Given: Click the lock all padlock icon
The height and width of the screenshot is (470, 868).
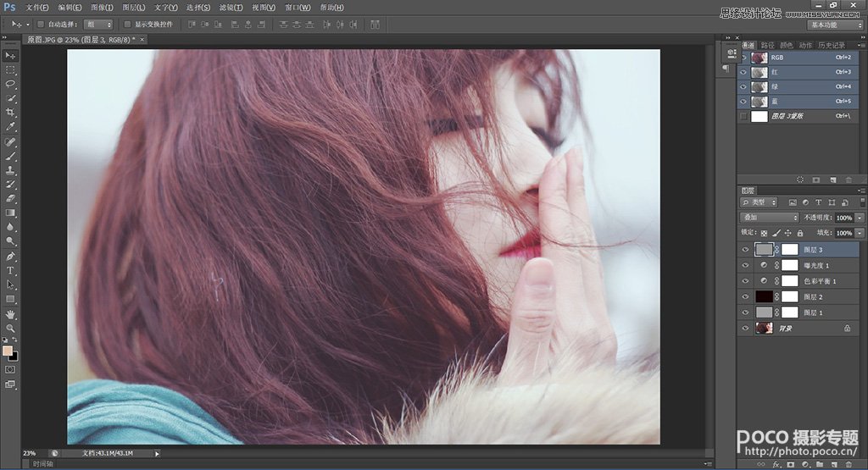Looking at the screenshot, I should (x=802, y=232).
